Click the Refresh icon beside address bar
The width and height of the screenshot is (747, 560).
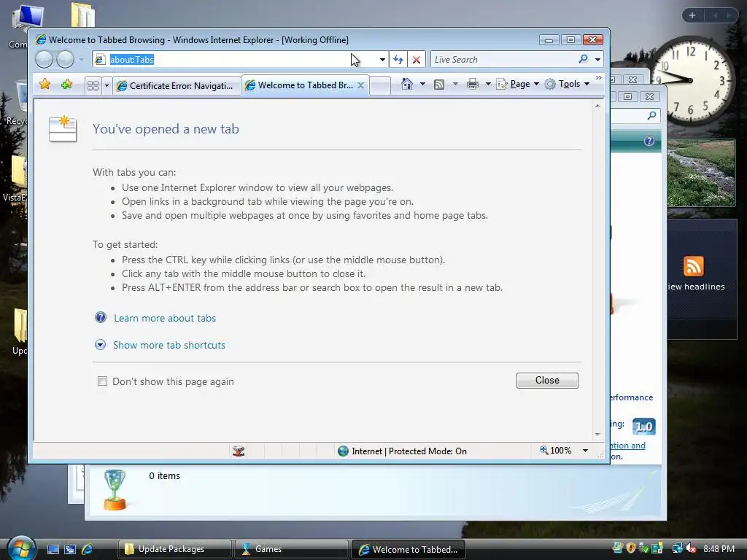[x=398, y=60]
